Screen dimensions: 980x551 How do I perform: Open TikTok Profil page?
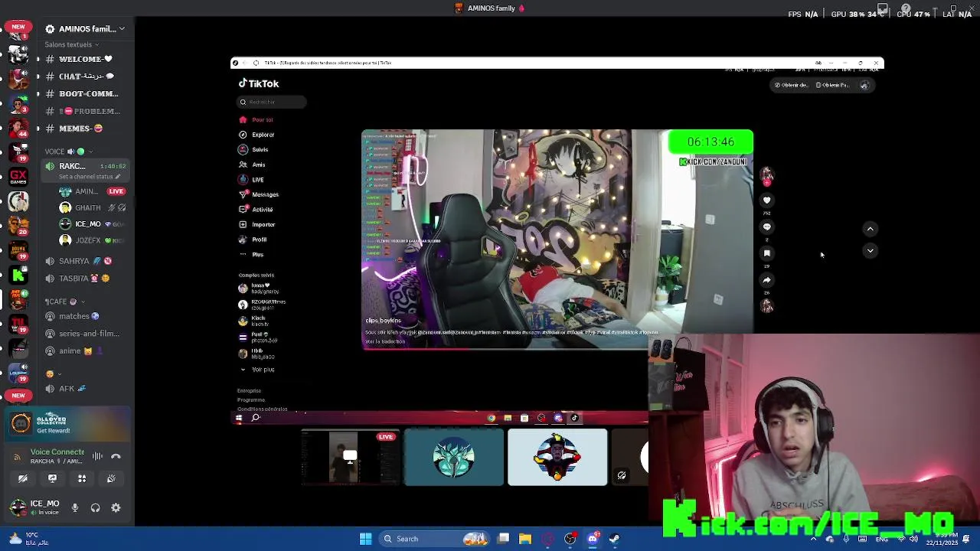(253, 240)
